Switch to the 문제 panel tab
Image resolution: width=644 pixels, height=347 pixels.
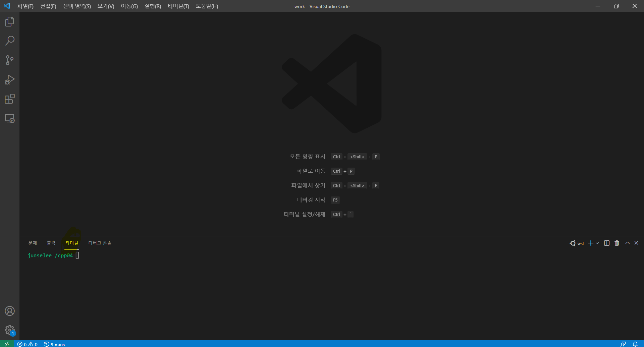point(33,243)
